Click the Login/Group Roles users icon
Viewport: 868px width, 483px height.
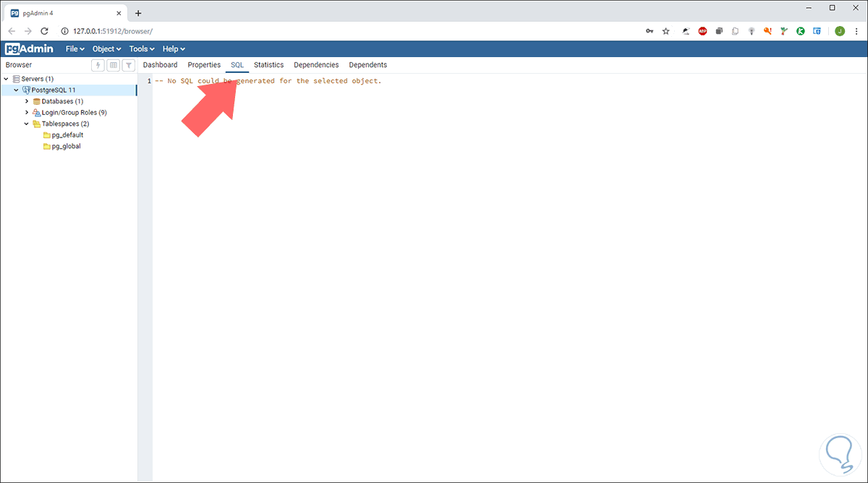[36, 113]
